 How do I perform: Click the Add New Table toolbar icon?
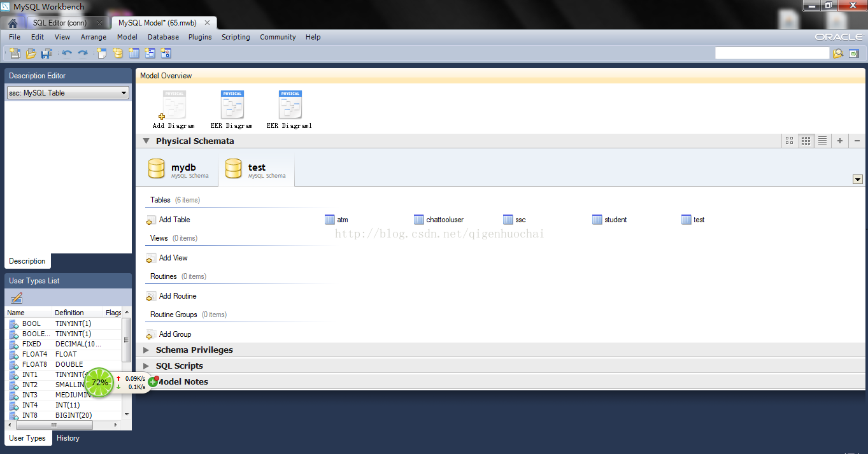(x=134, y=53)
